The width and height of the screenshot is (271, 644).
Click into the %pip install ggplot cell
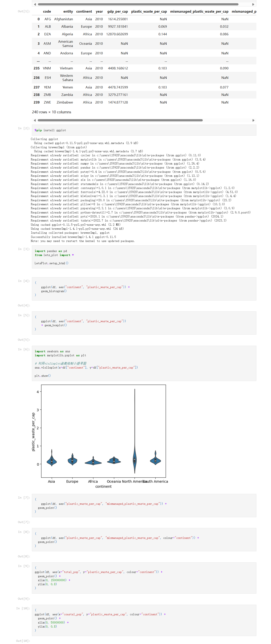[x=144, y=130]
